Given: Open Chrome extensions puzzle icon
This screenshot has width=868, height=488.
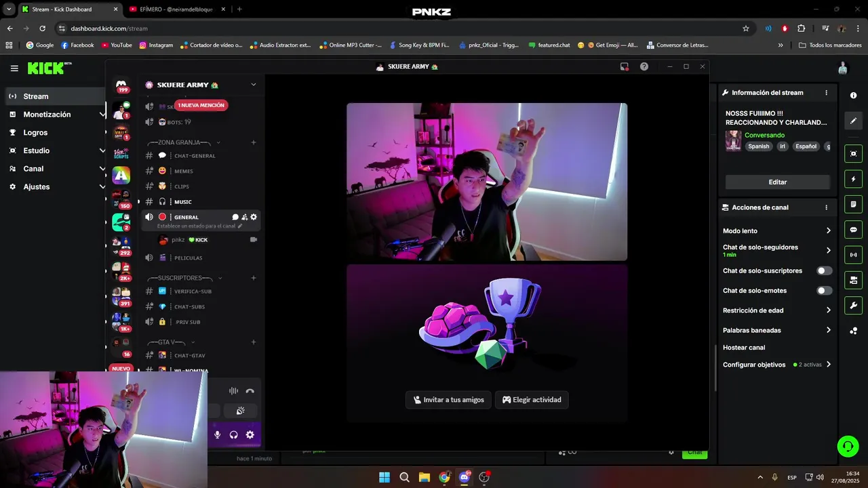Looking at the screenshot, I should (x=801, y=28).
